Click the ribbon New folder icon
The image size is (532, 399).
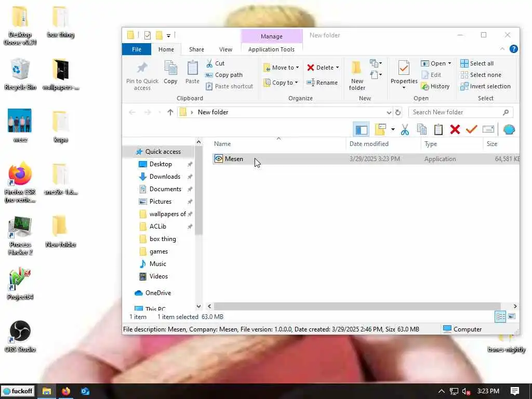pos(356,68)
